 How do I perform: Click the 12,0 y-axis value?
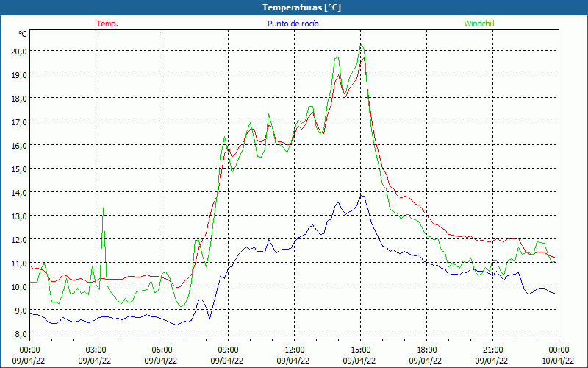point(19,240)
